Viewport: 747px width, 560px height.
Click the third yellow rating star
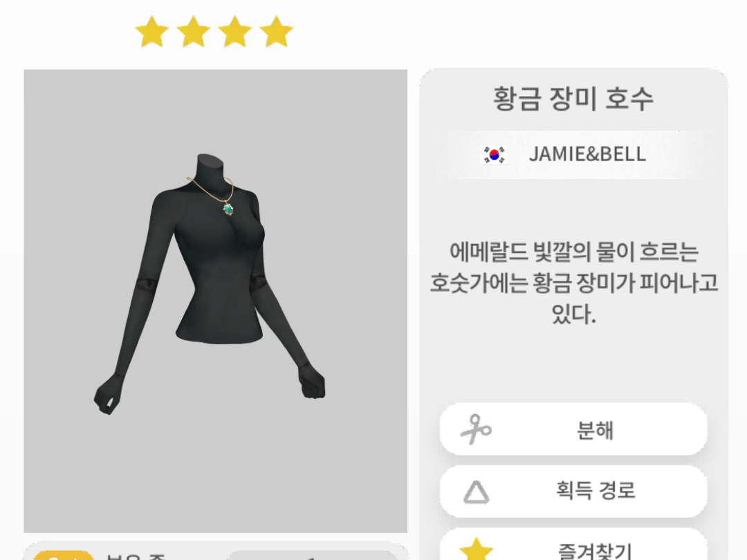235,31
